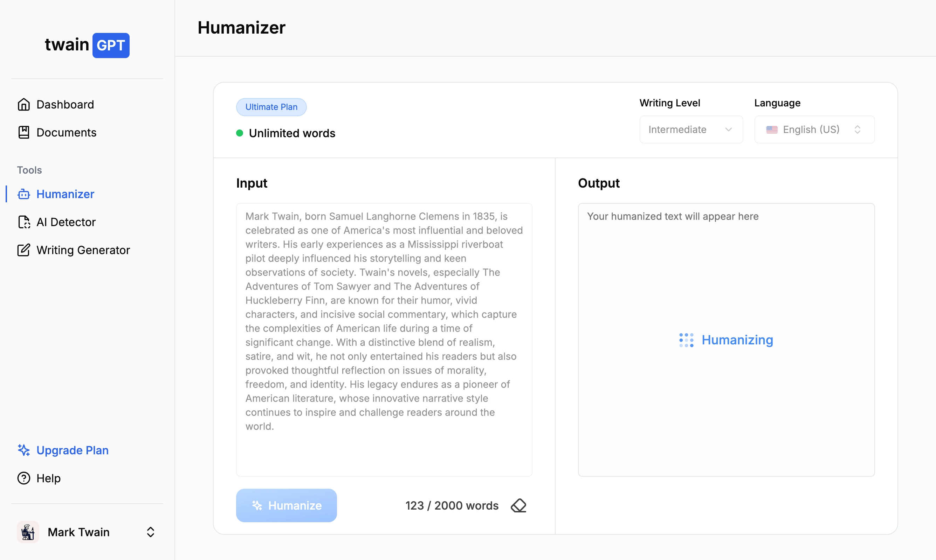Toggle the English (US) language setting
Image resolution: width=936 pixels, height=560 pixels.
814,129
